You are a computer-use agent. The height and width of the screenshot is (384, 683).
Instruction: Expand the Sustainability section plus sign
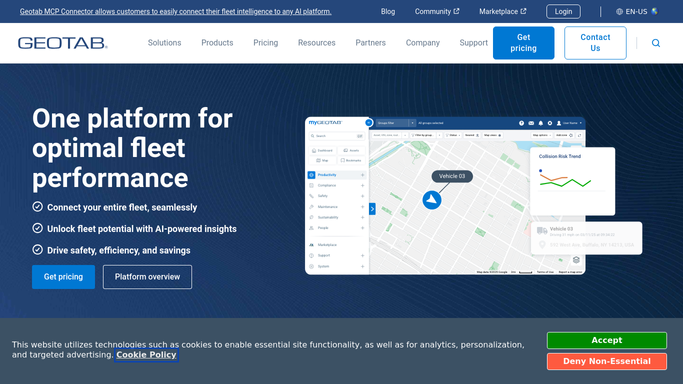[362, 217]
